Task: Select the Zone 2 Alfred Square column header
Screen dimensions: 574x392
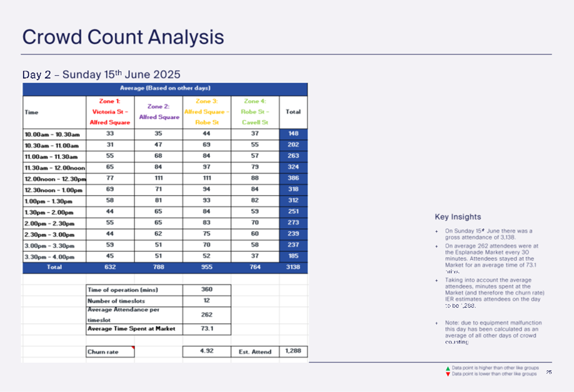Action: 159,111
